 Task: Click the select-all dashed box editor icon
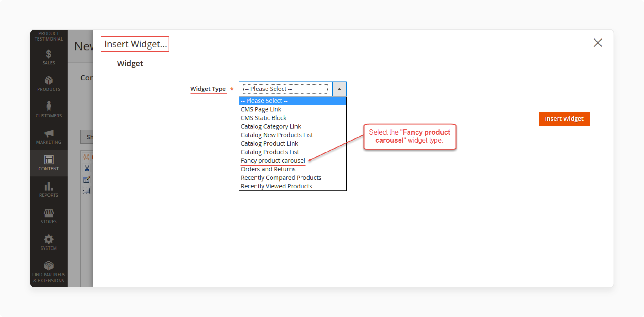[x=87, y=191]
